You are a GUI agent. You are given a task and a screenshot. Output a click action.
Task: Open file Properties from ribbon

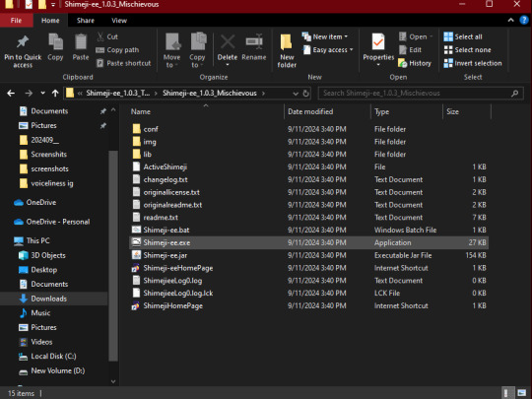click(378, 49)
